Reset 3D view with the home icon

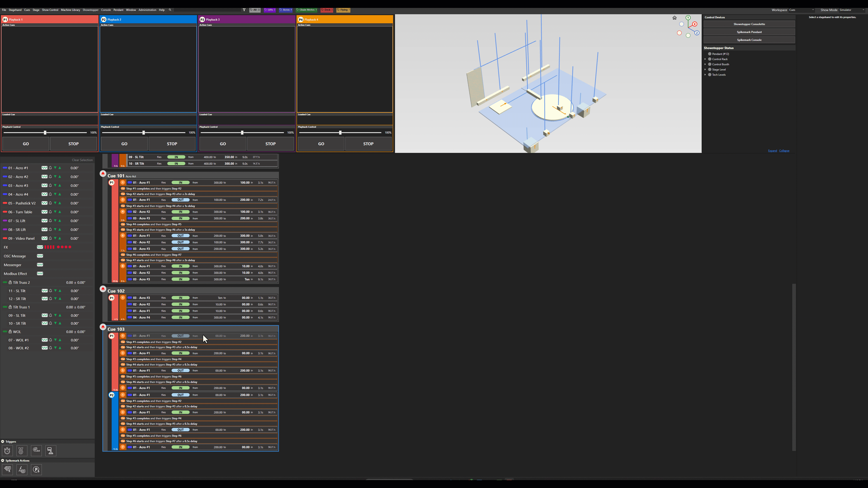pyautogui.click(x=674, y=18)
